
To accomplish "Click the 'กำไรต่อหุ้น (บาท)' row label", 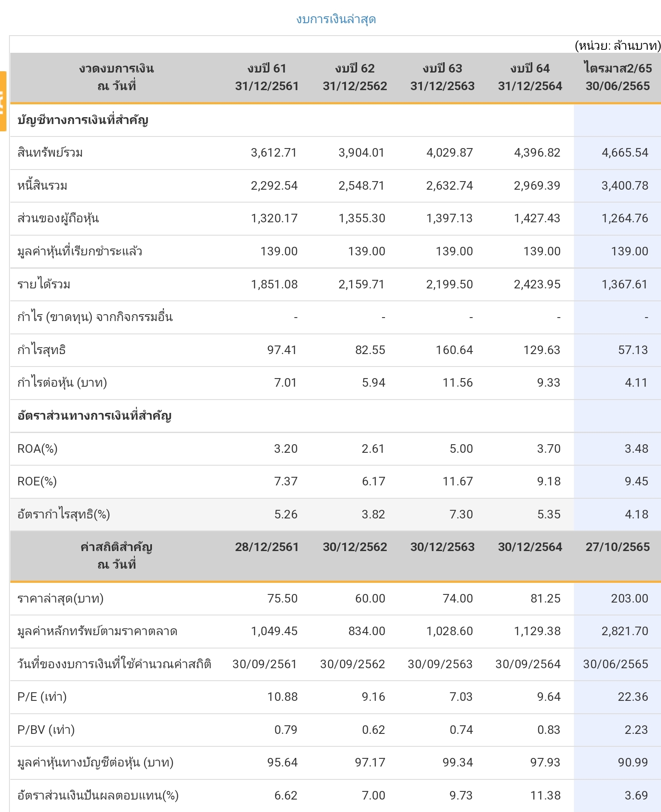I will pos(62,383).
